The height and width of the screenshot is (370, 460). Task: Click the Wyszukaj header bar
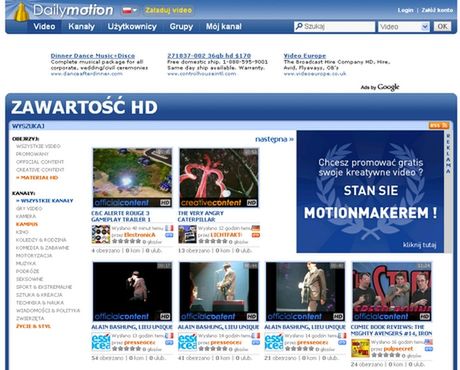point(230,126)
